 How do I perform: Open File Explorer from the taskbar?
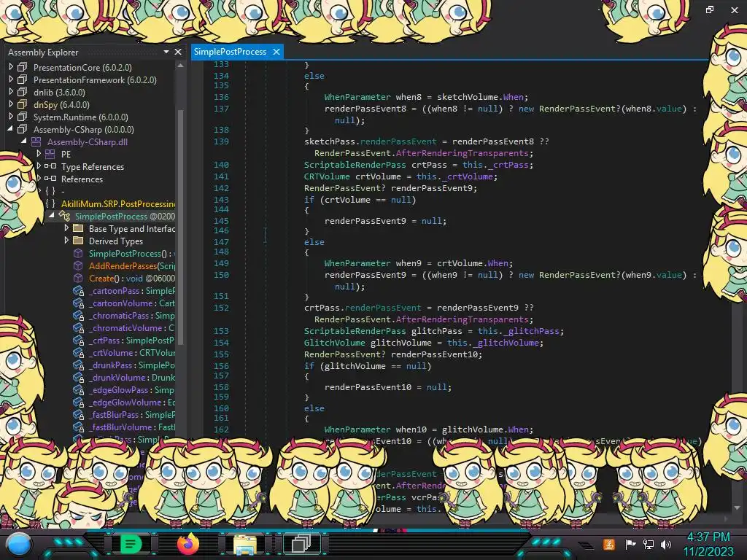tap(245, 544)
